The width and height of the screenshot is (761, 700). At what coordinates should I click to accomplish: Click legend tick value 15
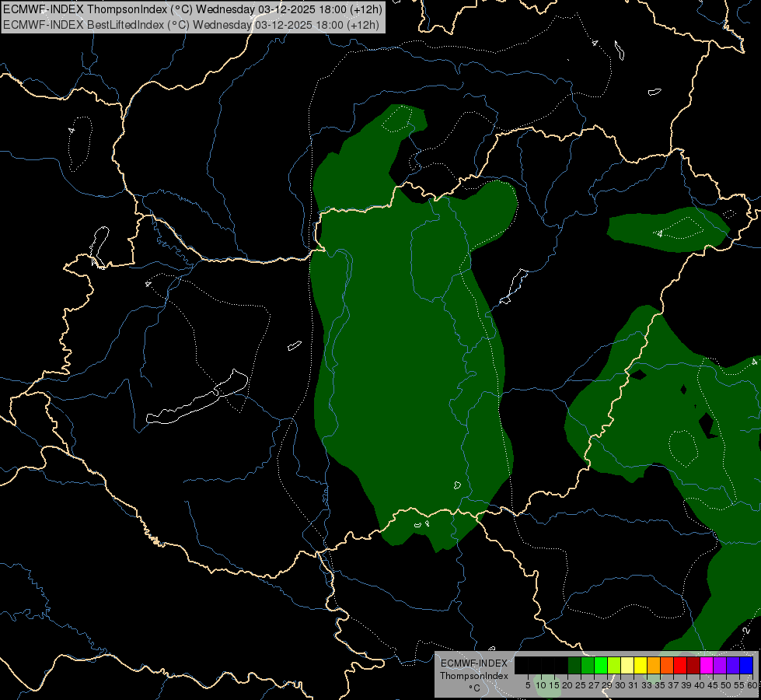554,685
